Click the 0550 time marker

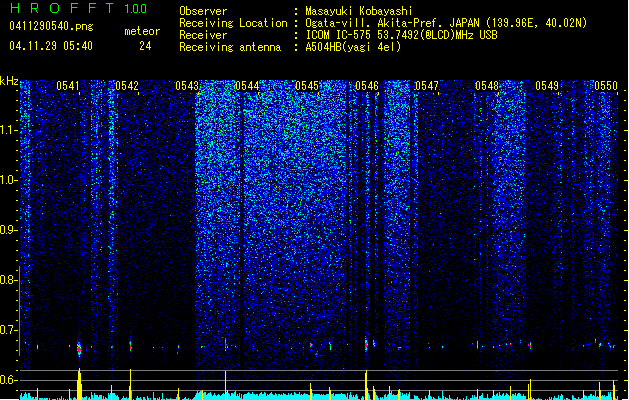[606, 86]
